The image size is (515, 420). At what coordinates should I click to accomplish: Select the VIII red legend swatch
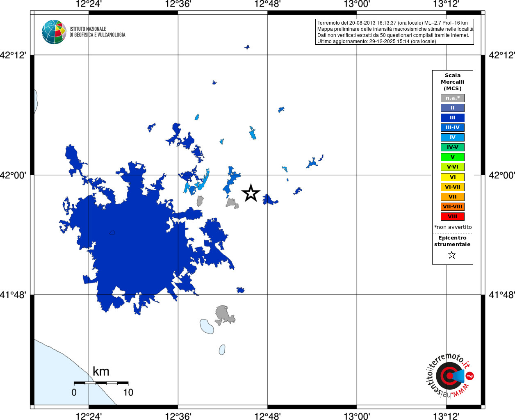453,217
